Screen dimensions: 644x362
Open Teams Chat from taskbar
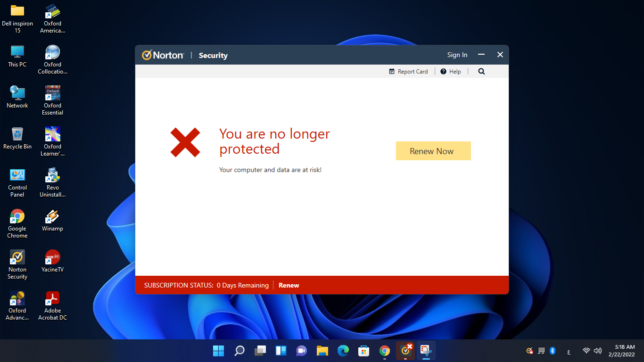[x=302, y=351]
